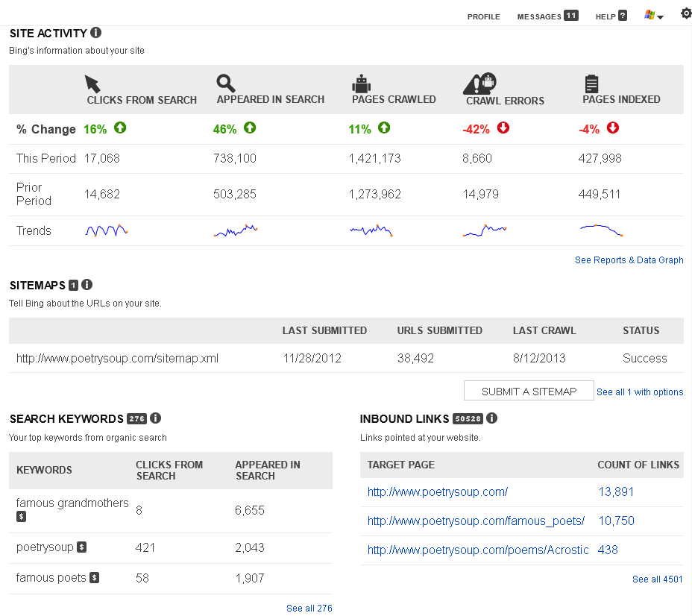The width and height of the screenshot is (692, 616).
Task: Click the green up arrow beside 16%
Action: (120, 128)
